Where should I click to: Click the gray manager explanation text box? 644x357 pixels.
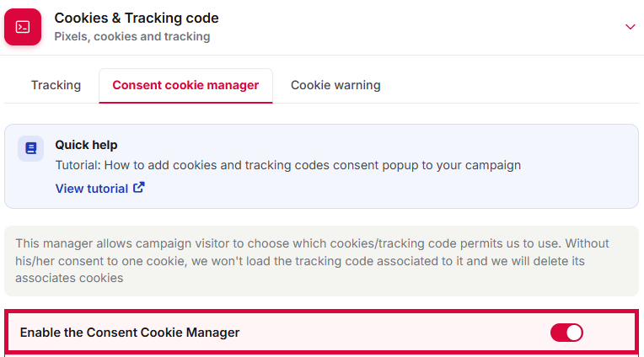pos(322,260)
